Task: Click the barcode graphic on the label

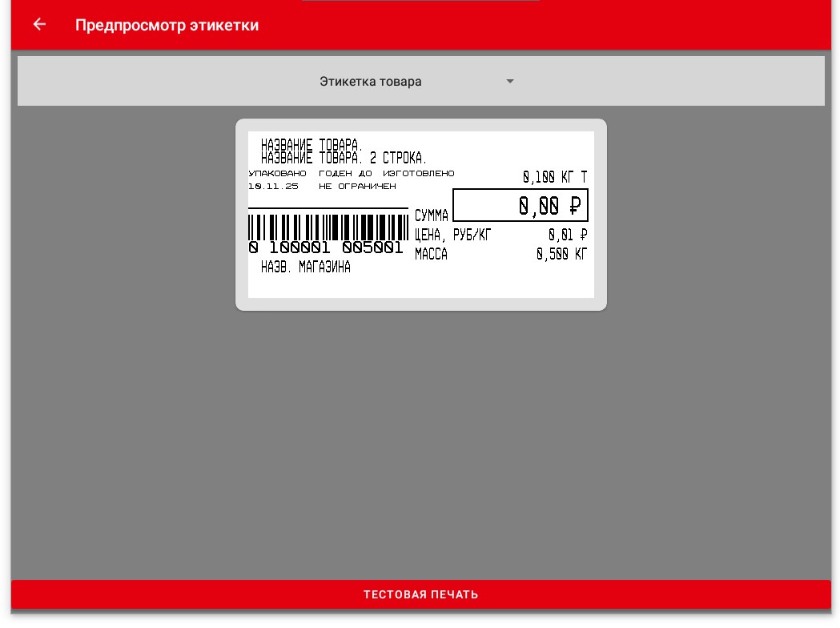Action: [328, 226]
